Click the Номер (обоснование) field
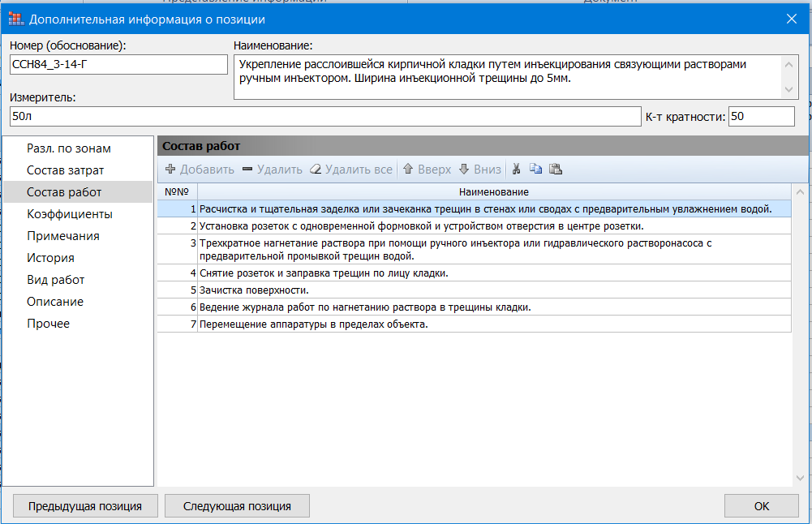Viewport: 812px width, 524px height. click(x=118, y=64)
